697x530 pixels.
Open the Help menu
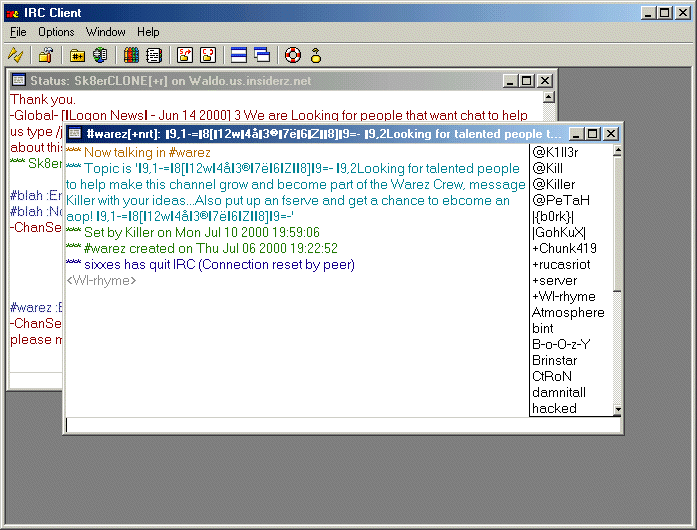coord(148,32)
